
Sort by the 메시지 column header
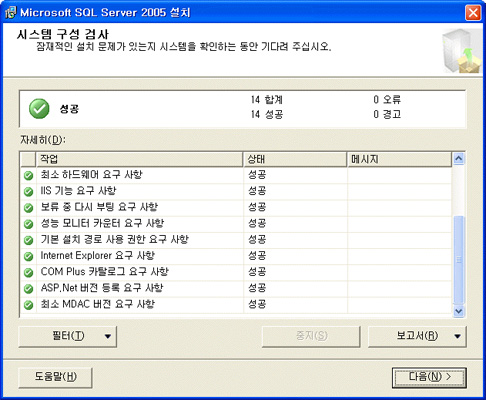399,159
